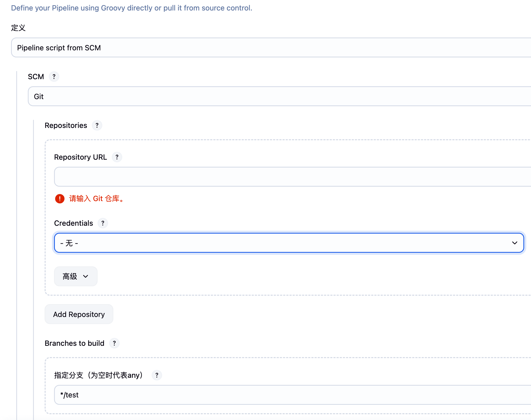
Task: Expand the Credentials dropdown chevron
Action: tap(514, 243)
